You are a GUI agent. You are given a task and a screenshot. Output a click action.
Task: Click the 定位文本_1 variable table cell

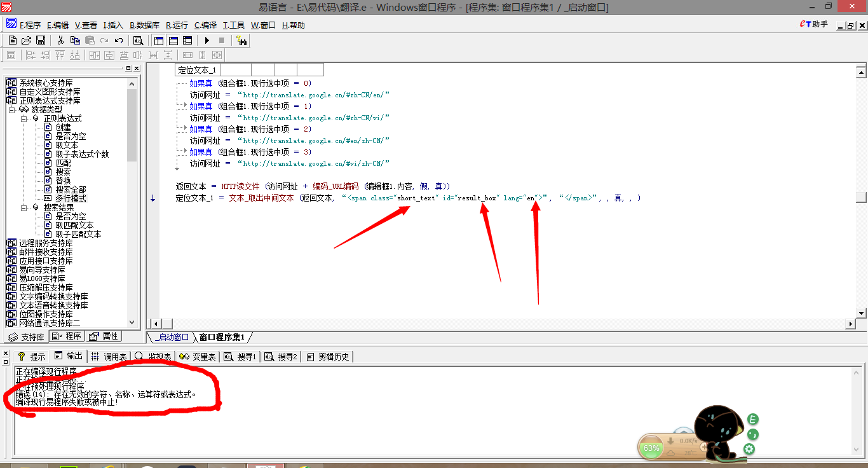click(198, 70)
